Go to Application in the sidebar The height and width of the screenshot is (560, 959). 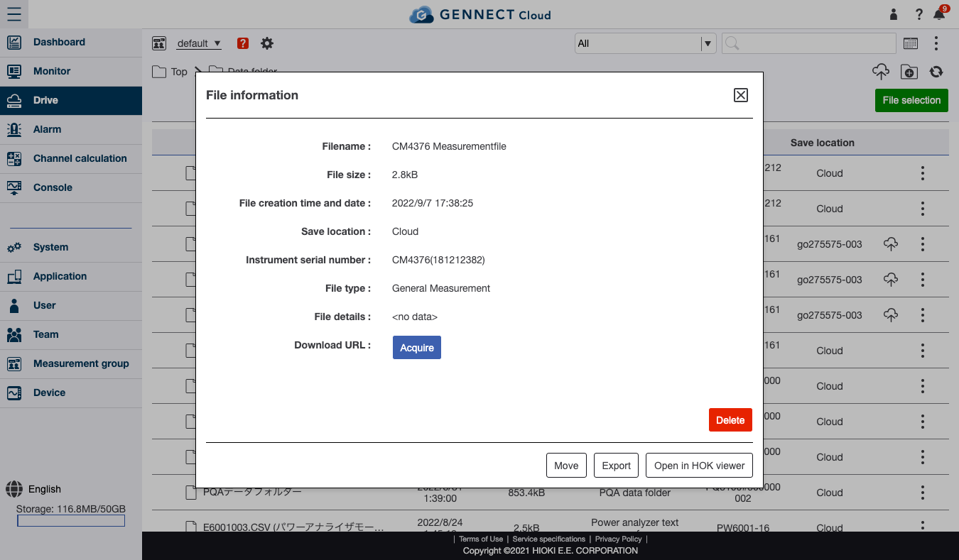pyautogui.click(x=71, y=277)
